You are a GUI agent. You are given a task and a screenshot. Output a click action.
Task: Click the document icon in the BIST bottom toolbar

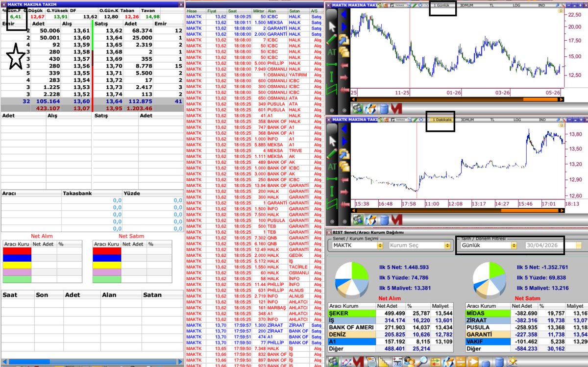click(372, 362)
